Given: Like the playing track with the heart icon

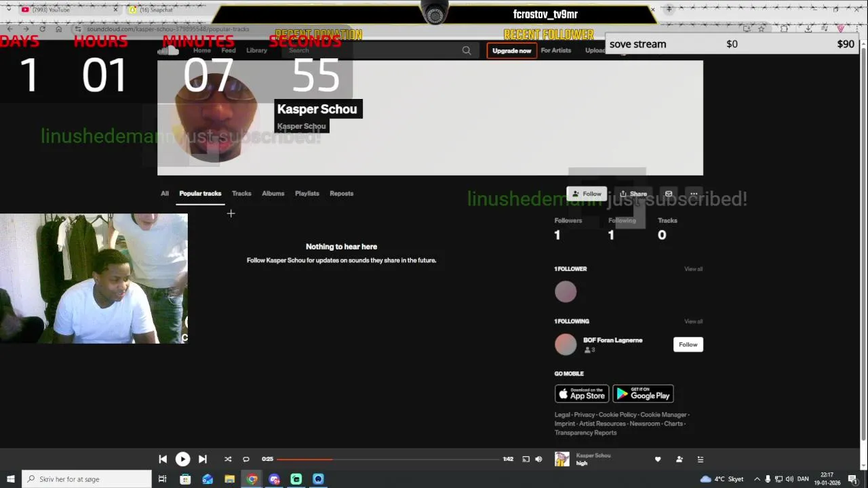Looking at the screenshot, I should click(x=657, y=459).
